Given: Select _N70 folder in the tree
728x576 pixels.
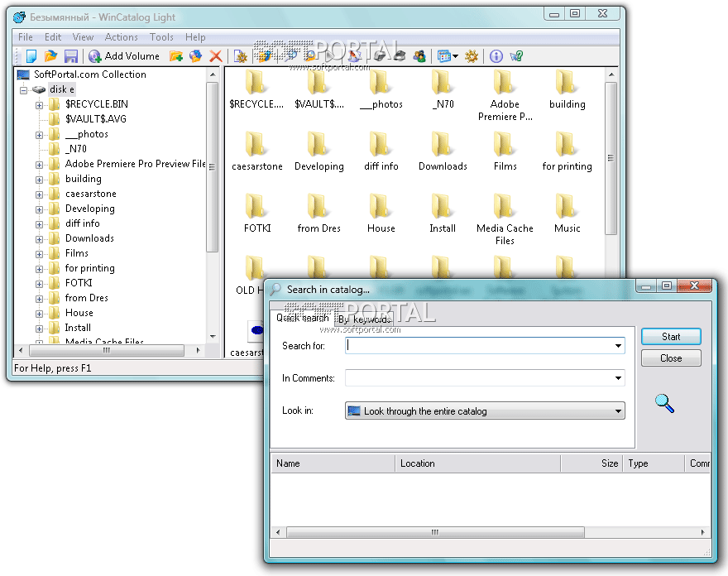Looking at the screenshot, I should (76, 149).
